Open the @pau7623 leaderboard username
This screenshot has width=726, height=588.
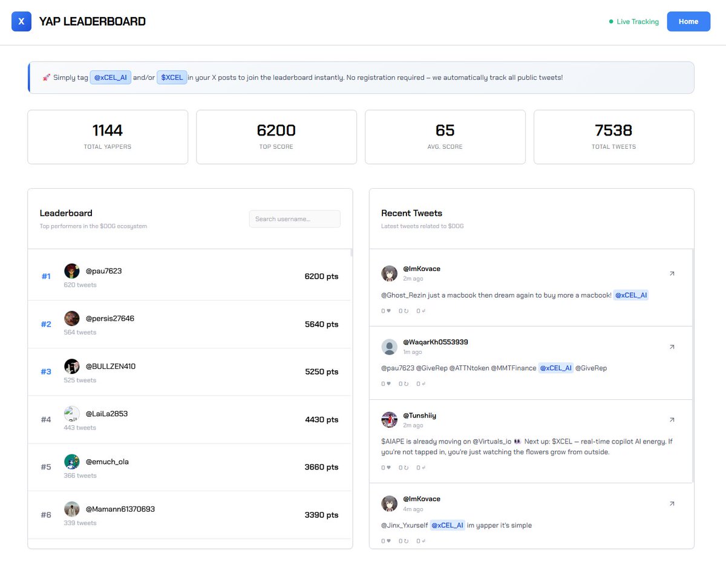pyautogui.click(x=103, y=271)
